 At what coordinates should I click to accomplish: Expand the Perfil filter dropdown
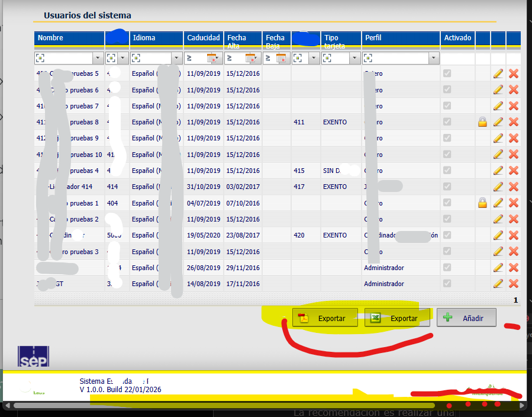[x=434, y=58]
